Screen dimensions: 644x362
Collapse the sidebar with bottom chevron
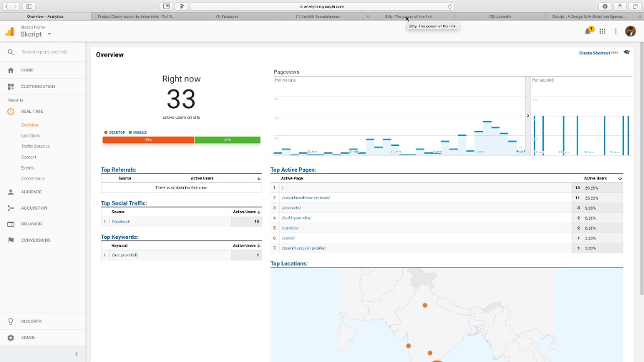(x=77, y=354)
